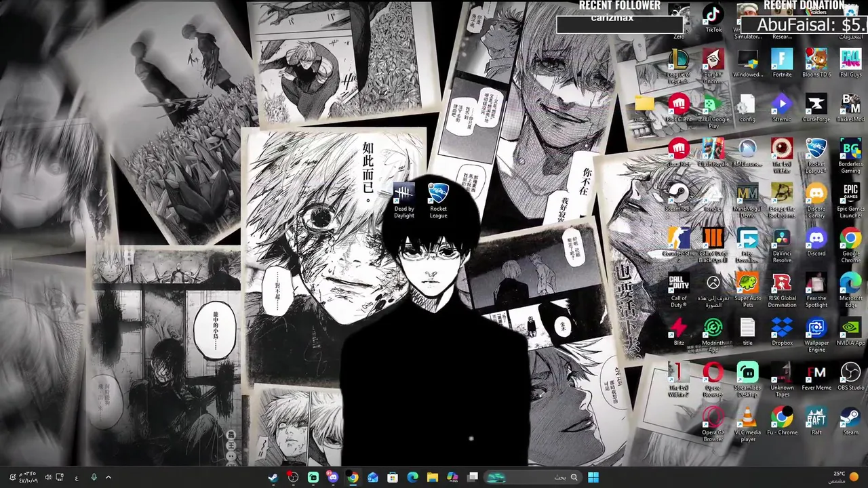
Task: Launch League of Legends from desktop
Action: (x=679, y=66)
